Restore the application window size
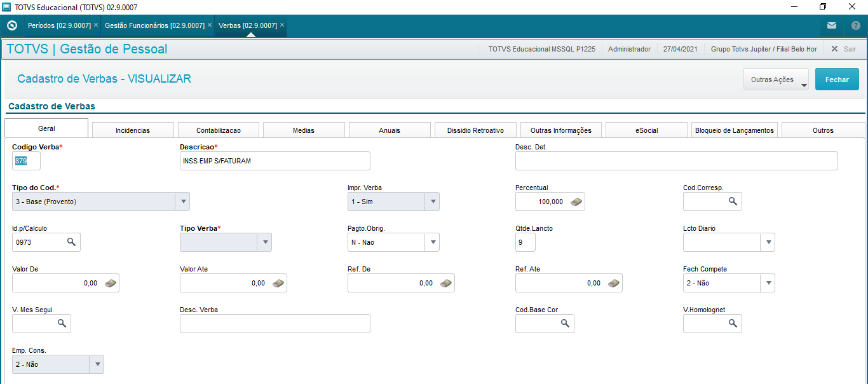The image size is (868, 384). [823, 7]
